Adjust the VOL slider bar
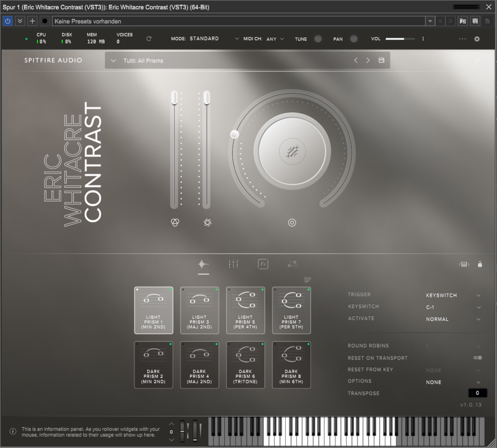The width and height of the screenshot is (497, 448). (x=400, y=39)
